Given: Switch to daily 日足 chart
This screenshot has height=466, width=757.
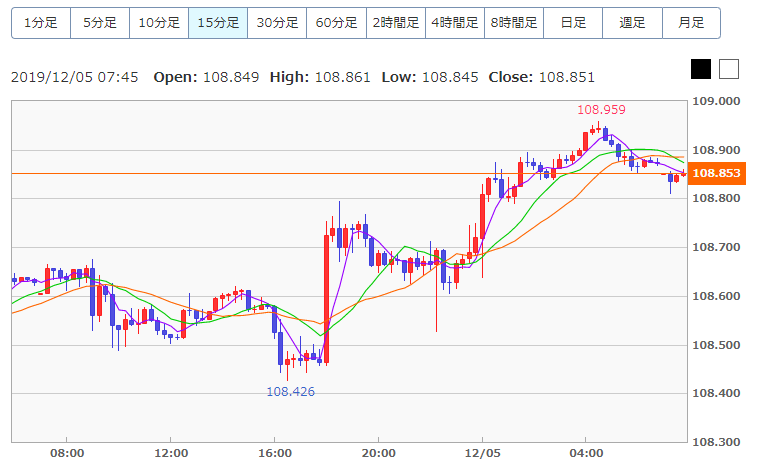Looking at the screenshot, I should [573, 23].
